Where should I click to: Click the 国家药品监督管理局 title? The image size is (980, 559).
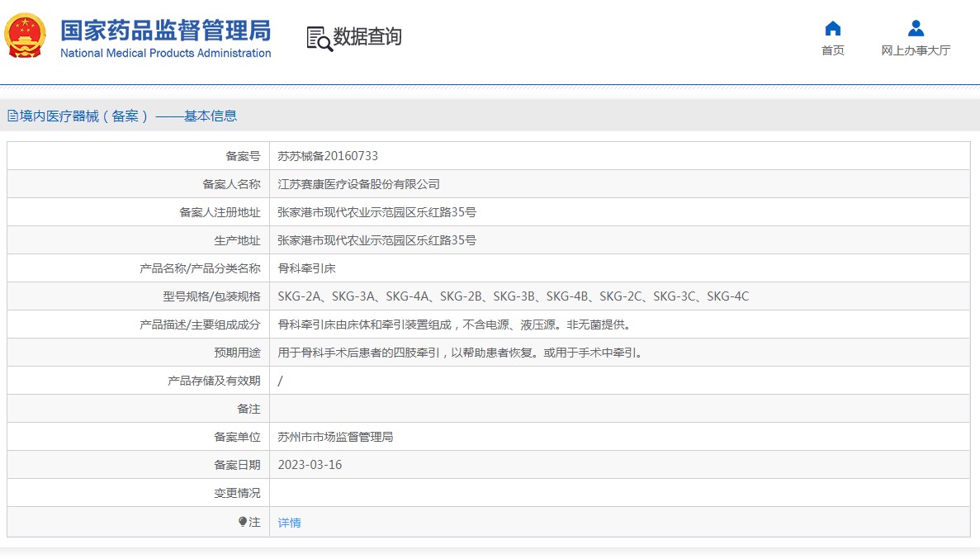click(x=166, y=31)
